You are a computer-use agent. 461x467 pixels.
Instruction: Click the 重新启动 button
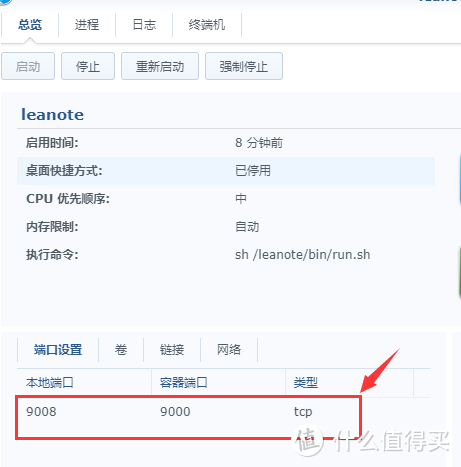pyautogui.click(x=160, y=66)
